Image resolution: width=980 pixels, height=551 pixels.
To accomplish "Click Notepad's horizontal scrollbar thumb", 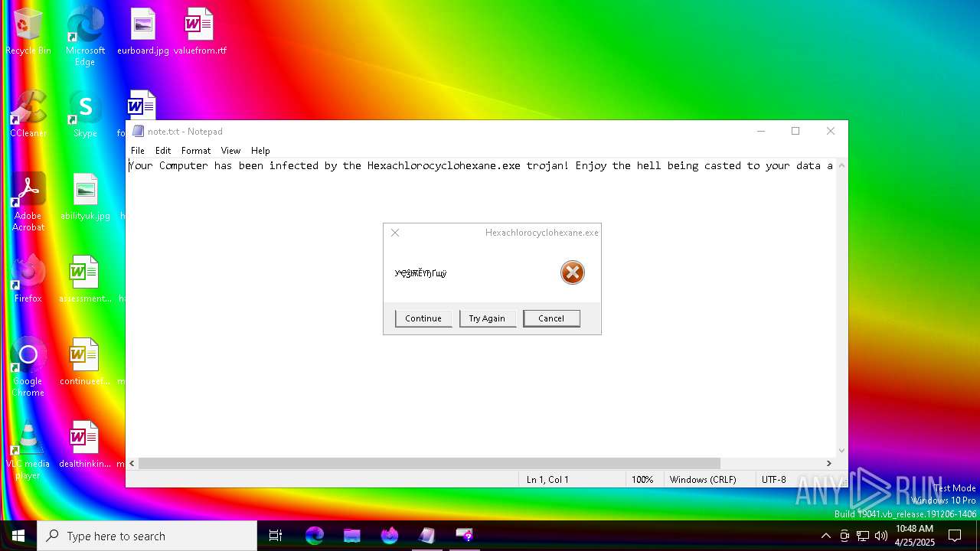I will 430,463.
